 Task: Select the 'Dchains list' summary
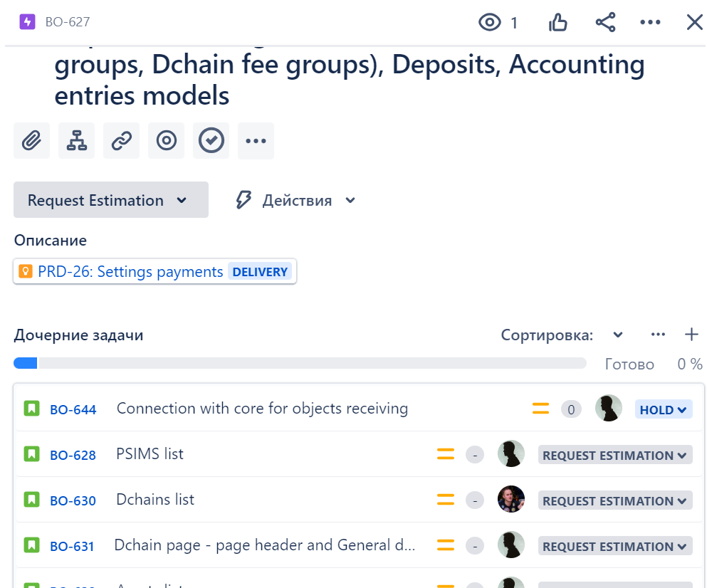155,500
